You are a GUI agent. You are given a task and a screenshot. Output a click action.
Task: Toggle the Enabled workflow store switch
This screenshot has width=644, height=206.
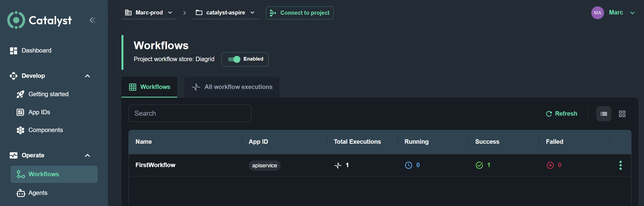tap(234, 59)
